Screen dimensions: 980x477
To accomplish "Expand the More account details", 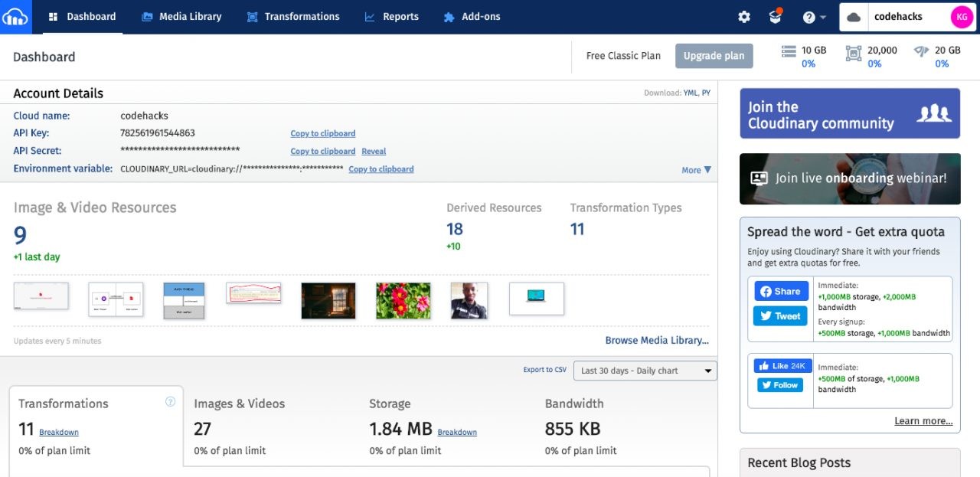I will click(x=696, y=170).
